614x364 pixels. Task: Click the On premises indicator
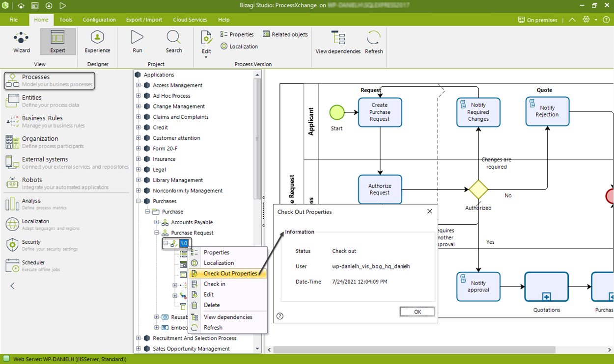click(537, 20)
